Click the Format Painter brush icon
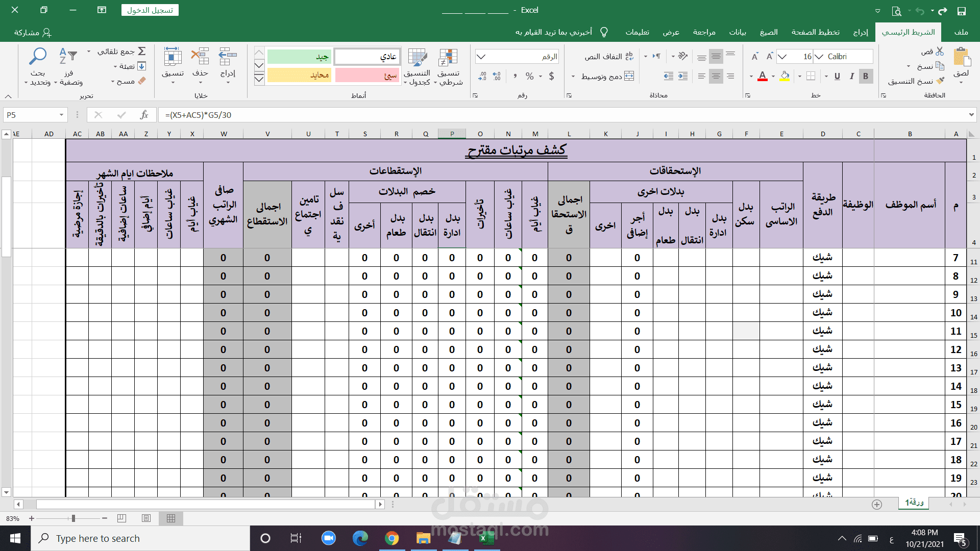The height and width of the screenshot is (551, 980). click(940, 81)
